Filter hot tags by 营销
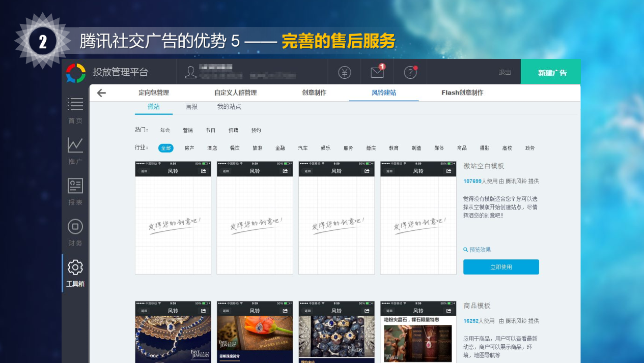 (x=188, y=131)
